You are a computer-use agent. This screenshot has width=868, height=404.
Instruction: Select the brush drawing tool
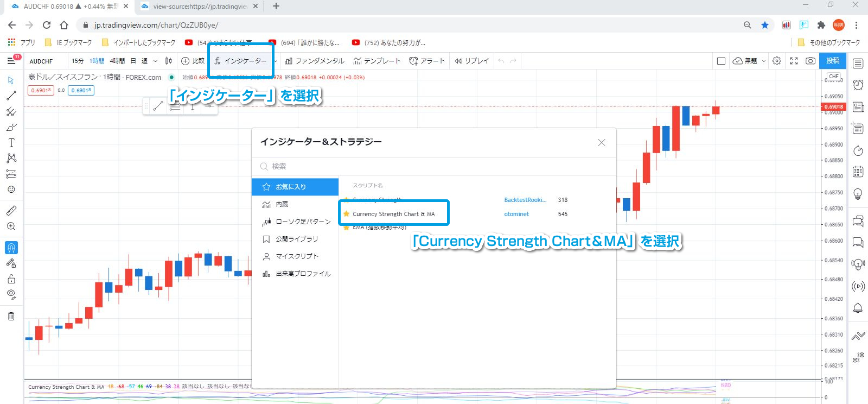pyautogui.click(x=11, y=127)
